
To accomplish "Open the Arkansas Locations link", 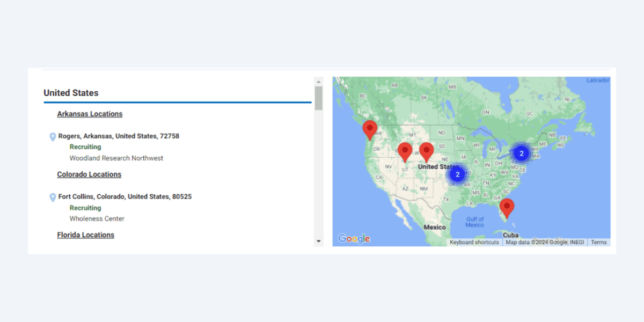I will click(x=90, y=114).
